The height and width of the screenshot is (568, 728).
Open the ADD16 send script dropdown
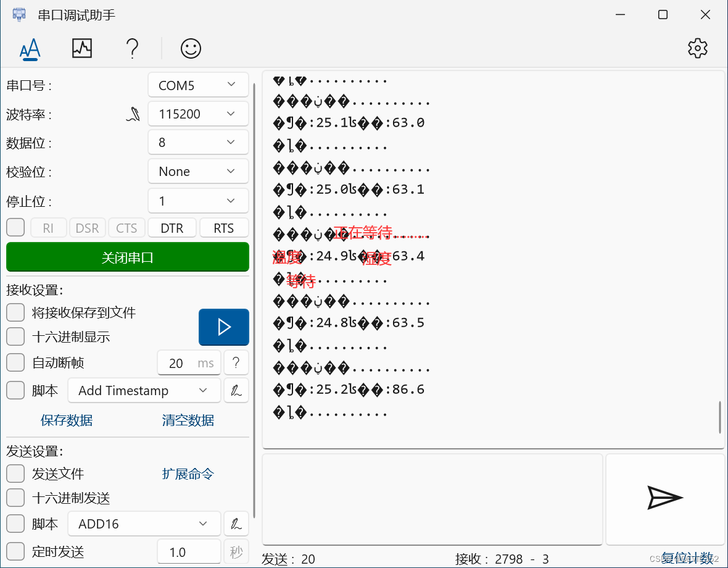pyautogui.click(x=144, y=524)
